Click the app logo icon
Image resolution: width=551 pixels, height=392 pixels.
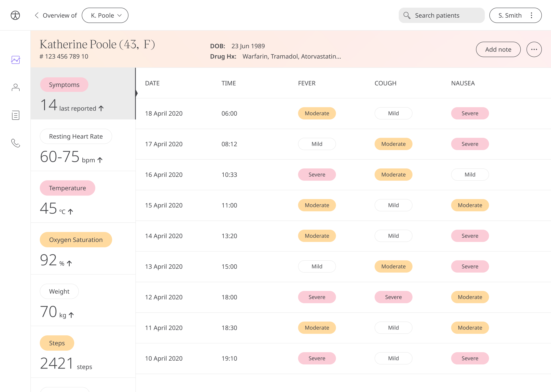click(x=15, y=15)
